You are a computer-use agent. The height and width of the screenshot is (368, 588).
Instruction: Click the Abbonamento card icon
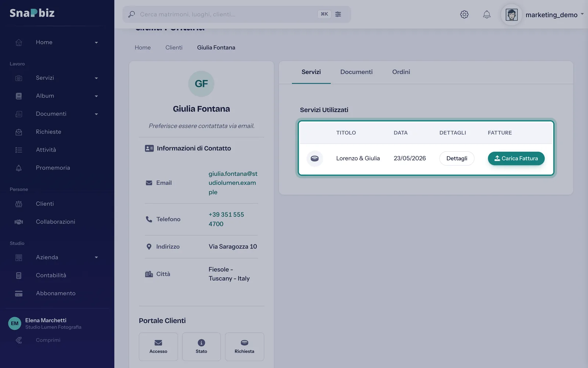pos(19,293)
